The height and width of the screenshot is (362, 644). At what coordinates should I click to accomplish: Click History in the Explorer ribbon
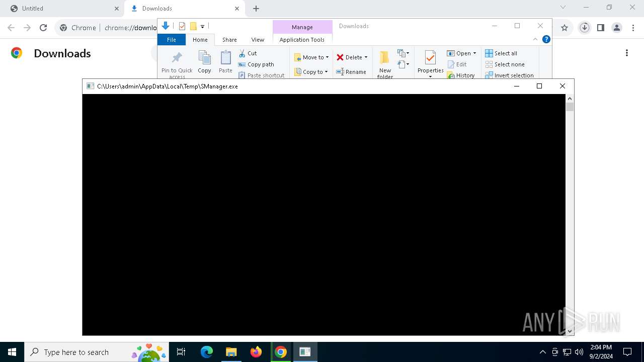click(x=461, y=75)
